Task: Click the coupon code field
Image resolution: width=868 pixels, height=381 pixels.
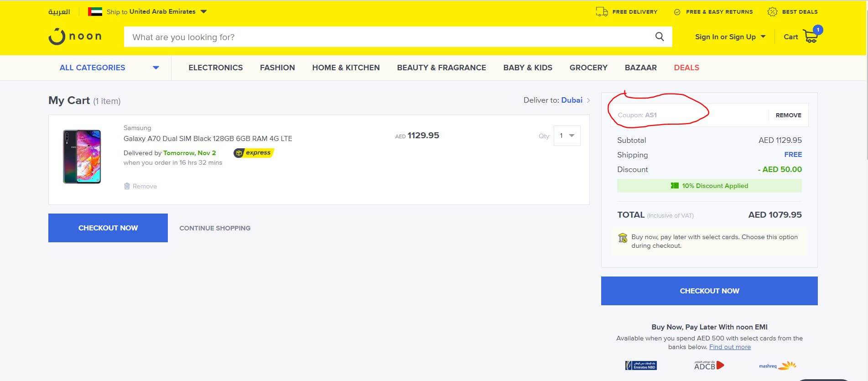Action: coord(689,115)
